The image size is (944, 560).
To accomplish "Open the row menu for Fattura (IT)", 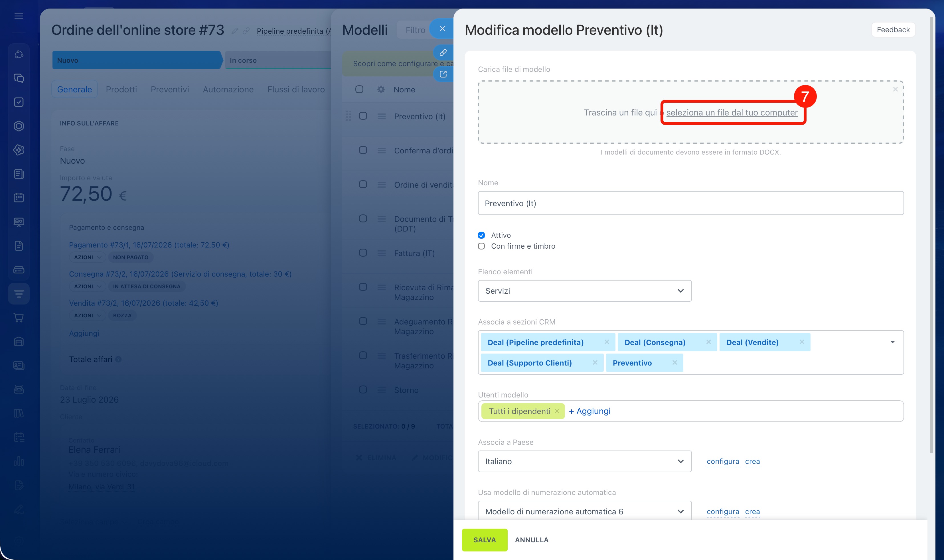I will coord(381,253).
